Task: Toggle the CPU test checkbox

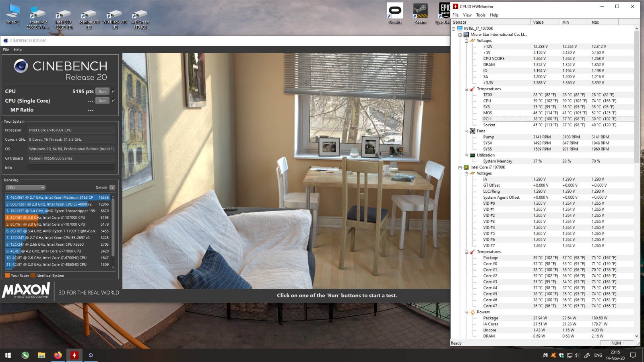Action: coord(114,91)
